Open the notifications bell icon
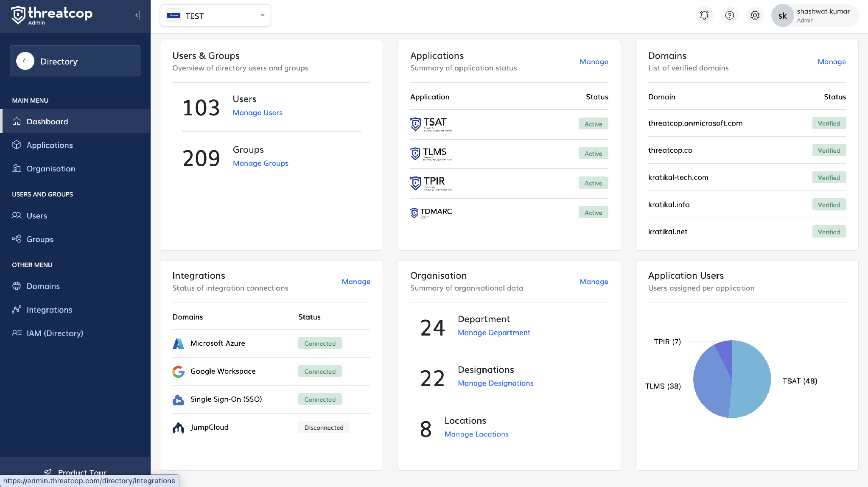Viewport: 868px width, 487px height. (x=704, y=16)
